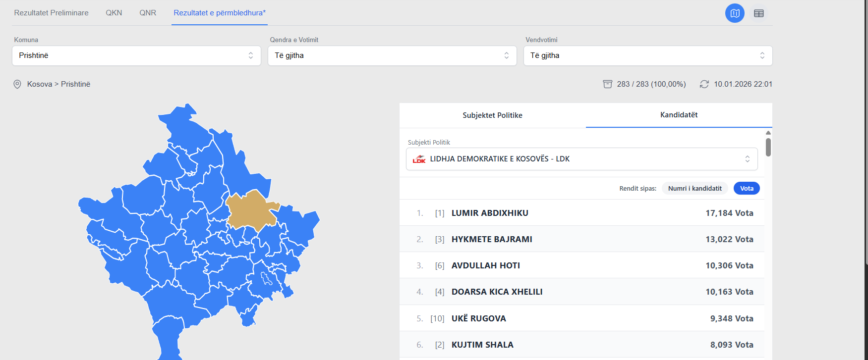Screen dimensions: 868x360
Task: Switch to map view icon
Action: pyautogui.click(x=735, y=13)
